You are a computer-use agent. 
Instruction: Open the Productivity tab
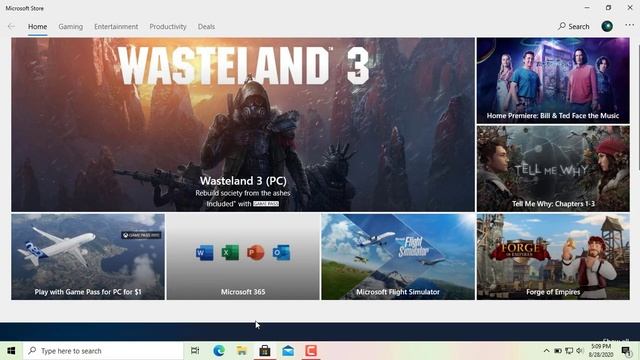click(168, 27)
